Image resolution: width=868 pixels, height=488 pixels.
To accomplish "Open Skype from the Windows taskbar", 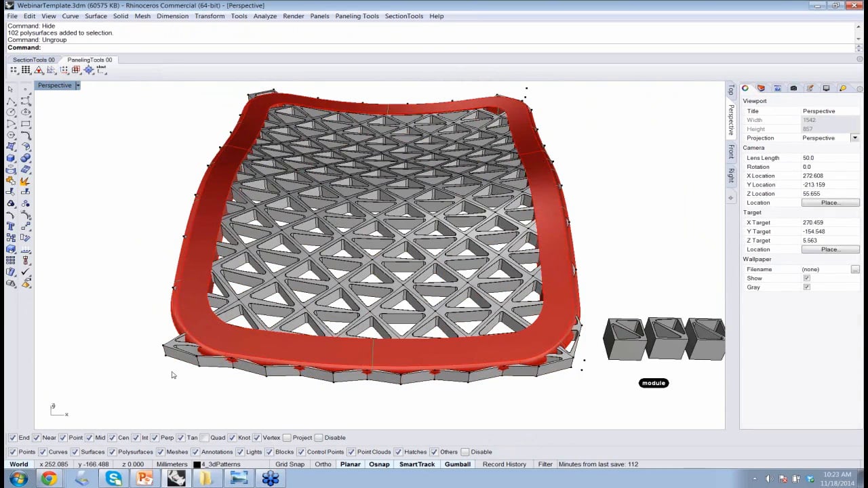I will [113, 479].
